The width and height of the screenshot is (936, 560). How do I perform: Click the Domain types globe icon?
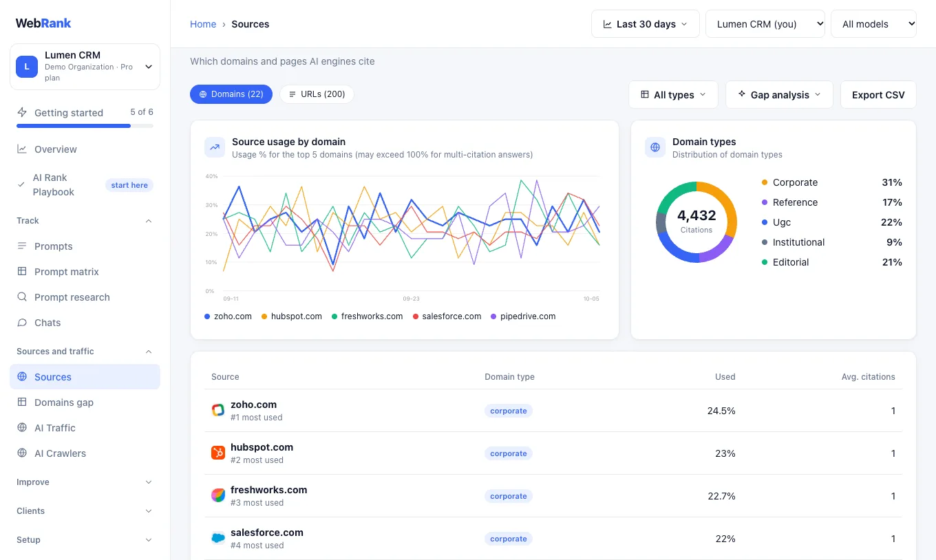655,147
